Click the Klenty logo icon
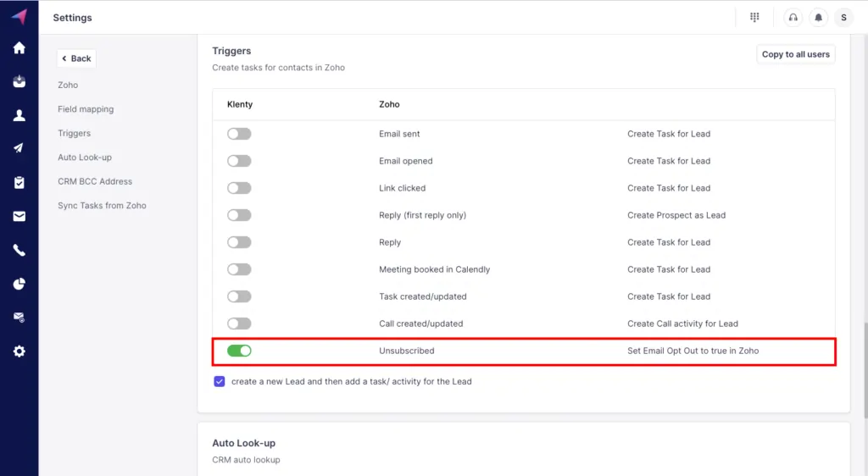 tap(19, 17)
